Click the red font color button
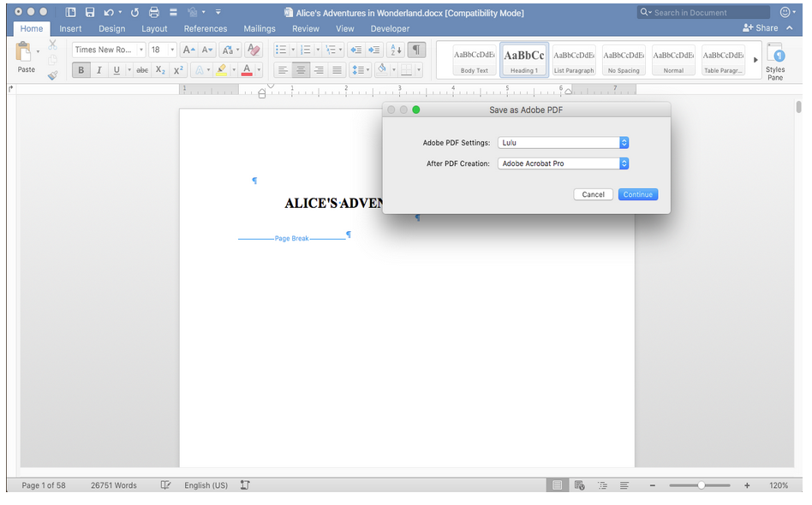This screenshot has width=812, height=505. pos(247,70)
